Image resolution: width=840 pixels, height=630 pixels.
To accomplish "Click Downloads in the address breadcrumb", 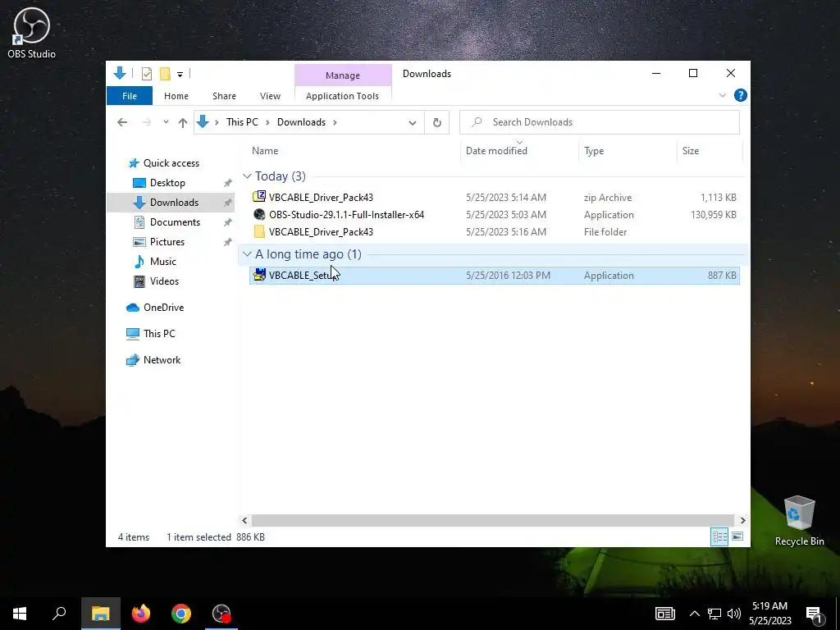I will [x=301, y=122].
